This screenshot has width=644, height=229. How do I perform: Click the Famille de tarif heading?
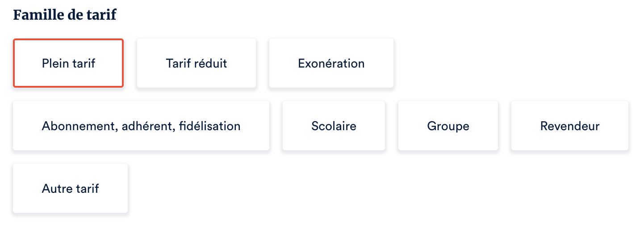click(x=65, y=15)
